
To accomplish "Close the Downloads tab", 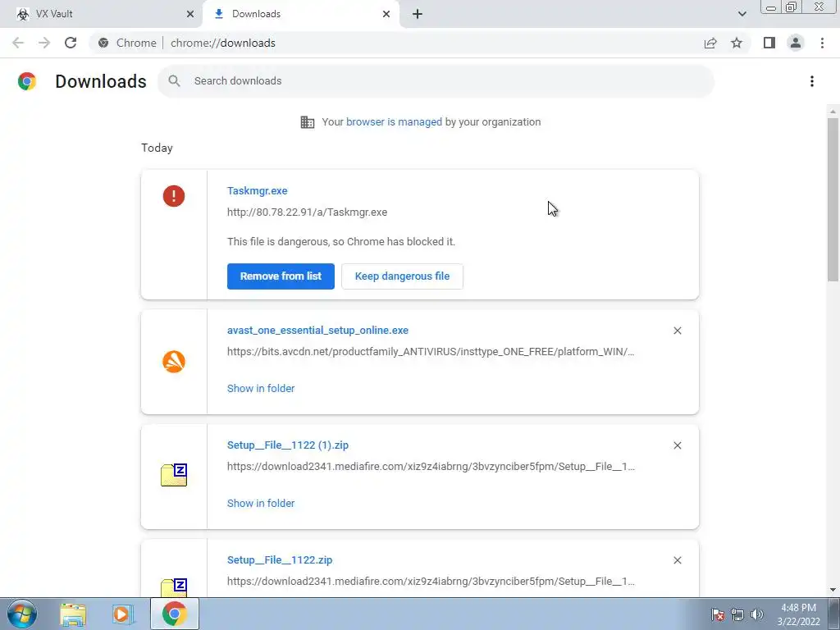I will tap(386, 14).
